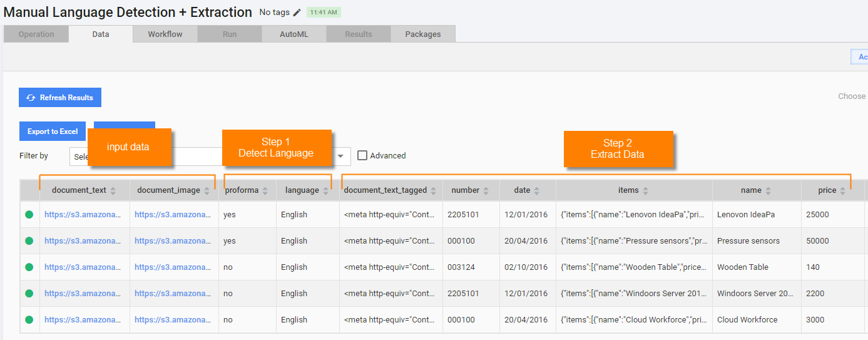
Task: Click green status dot of Lenovon IdeaPa row
Action: 29,214
